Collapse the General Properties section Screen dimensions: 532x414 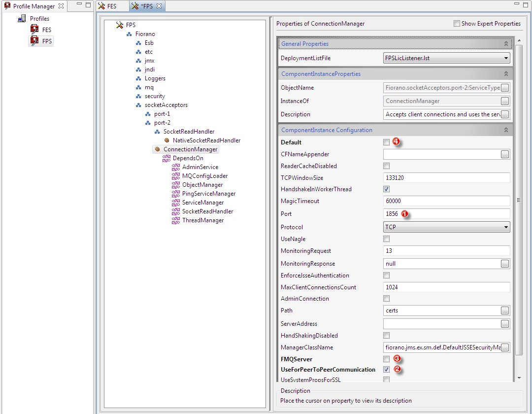click(505, 44)
